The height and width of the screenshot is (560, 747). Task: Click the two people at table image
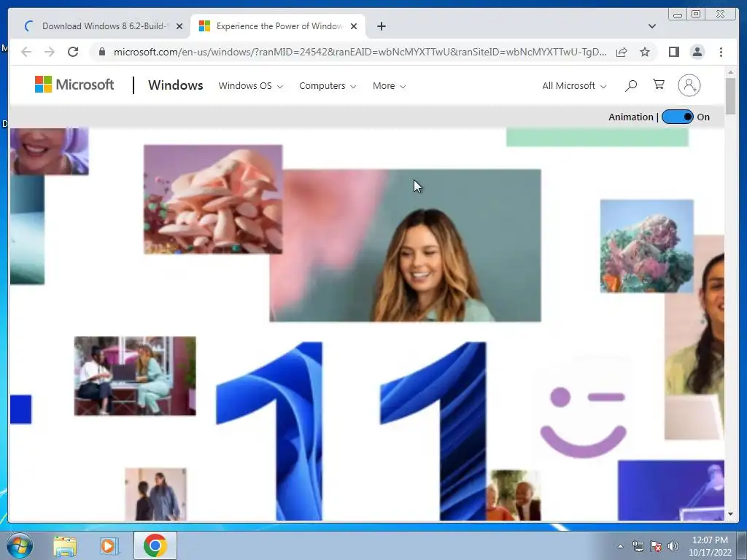click(135, 376)
